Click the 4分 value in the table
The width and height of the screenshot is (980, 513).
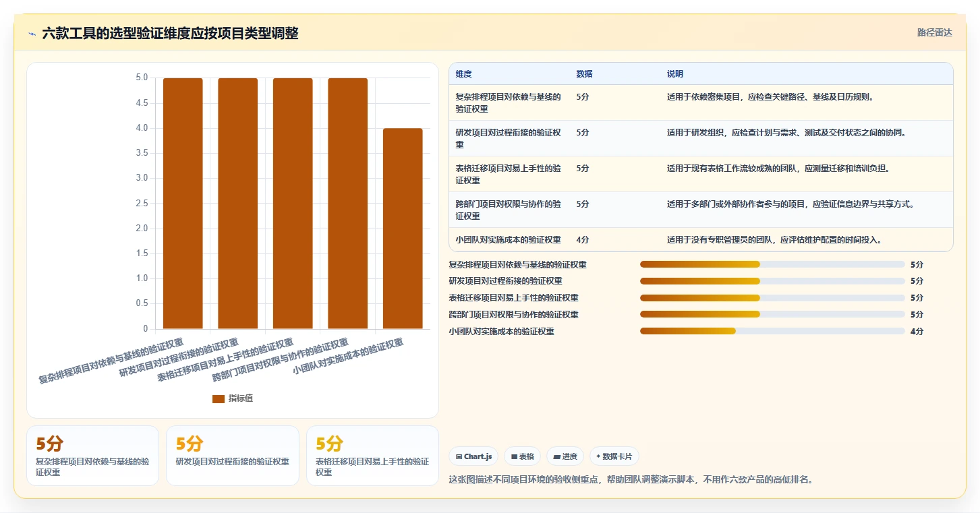point(583,239)
